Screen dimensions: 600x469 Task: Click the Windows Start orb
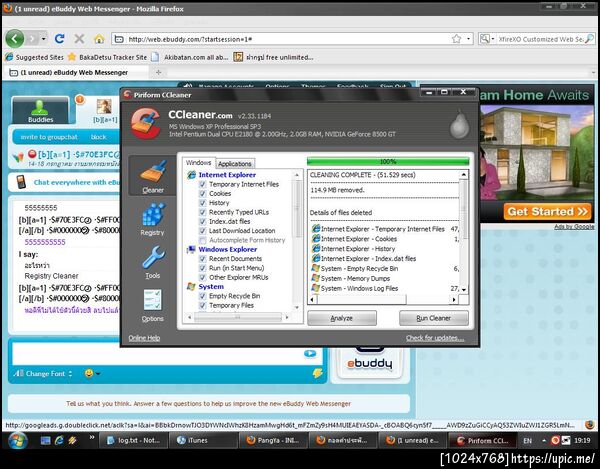[18, 441]
